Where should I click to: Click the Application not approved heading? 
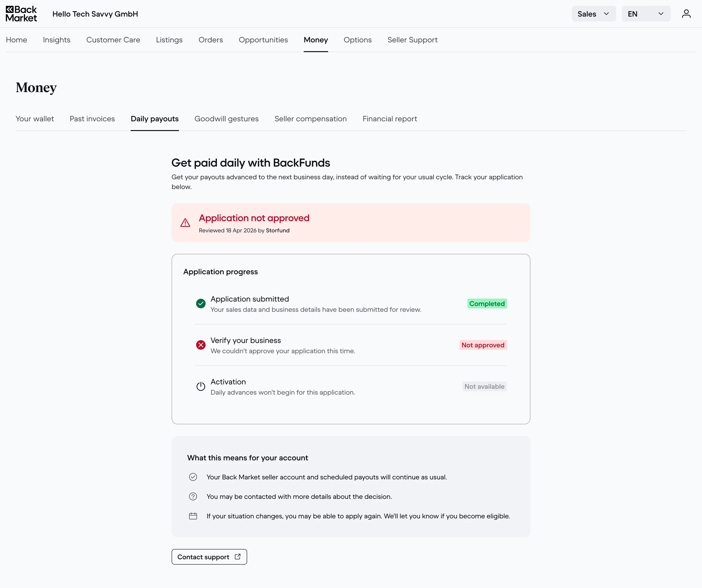[x=254, y=218]
